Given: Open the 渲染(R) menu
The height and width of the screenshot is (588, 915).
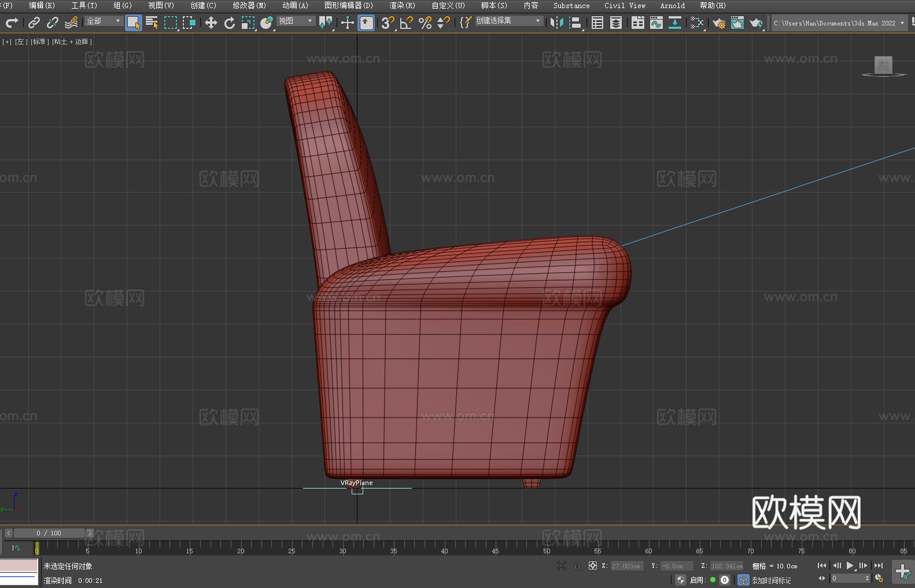Looking at the screenshot, I should (x=402, y=5).
